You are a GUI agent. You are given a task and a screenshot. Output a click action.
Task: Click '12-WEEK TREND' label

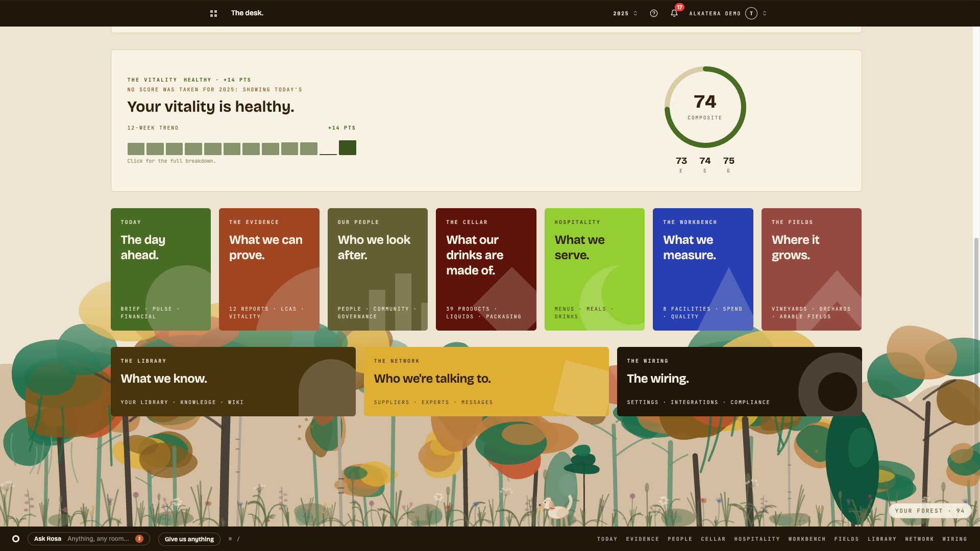click(153, 128)
